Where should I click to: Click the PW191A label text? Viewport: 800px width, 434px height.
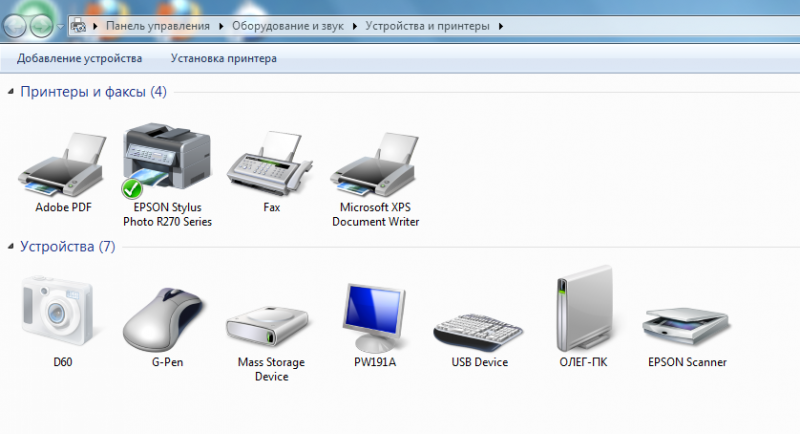point(375,362)
